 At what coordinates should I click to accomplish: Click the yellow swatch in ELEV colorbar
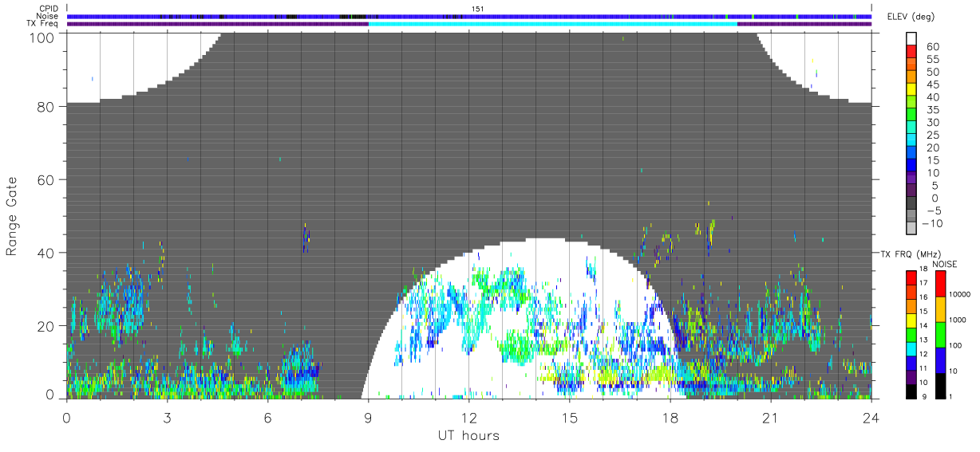point(912,91)
